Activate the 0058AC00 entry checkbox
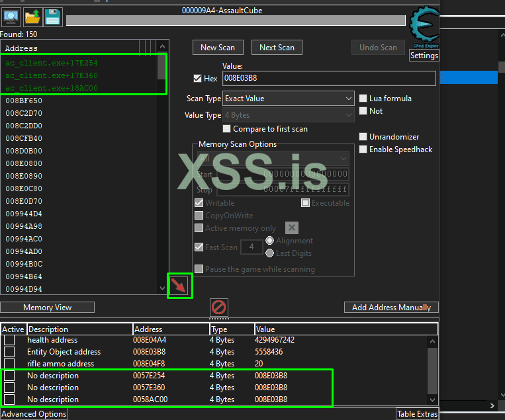The width and height of the screenshot is (505, 420). click(x=9, y=399)
